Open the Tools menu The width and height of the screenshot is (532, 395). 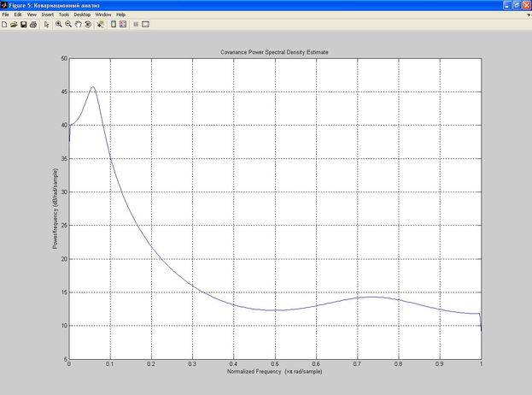[x=64, y=15]
